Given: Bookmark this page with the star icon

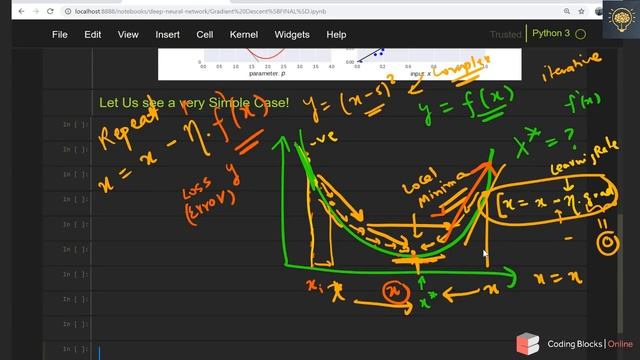Looking at the screenshot, I should point(582,11).
